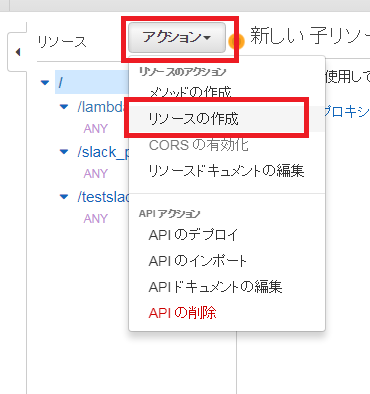Image resolution: width=370 pixels, height=394 pixels.
Task: Choose API ドキュメントの編集
Action: (215, 287)
